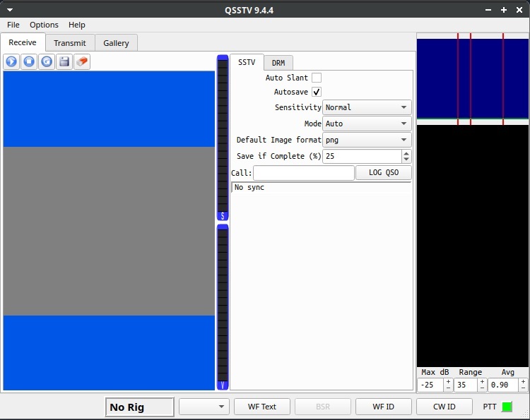The width and height of the screenshot is (530, 420).
Task: Save the received image with the disk icon
Action: pyautogui.click(x=64, y=62)
